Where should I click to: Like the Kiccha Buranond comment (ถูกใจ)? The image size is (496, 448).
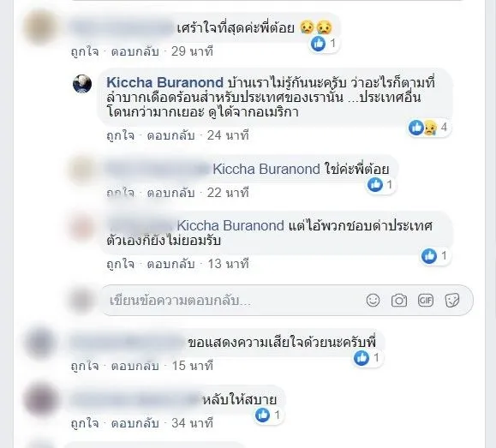[120, 135]
